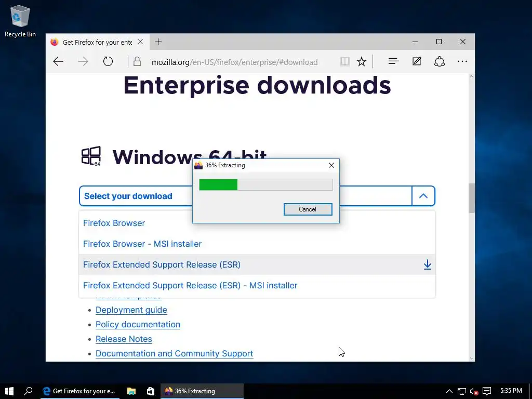532x399 pixels.
Task: Minimize the Edge browser window
Action: click(415, 42)
